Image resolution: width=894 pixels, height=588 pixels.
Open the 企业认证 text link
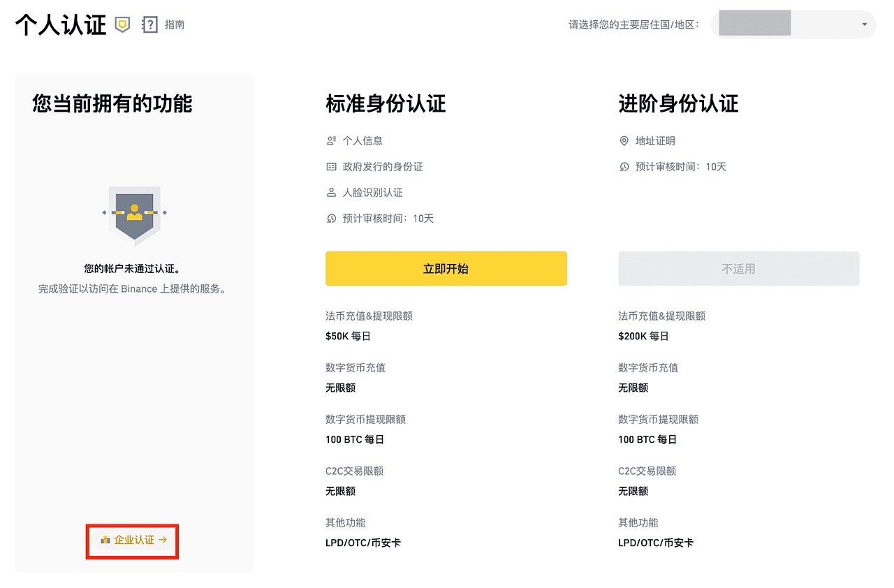click(134, 540)
